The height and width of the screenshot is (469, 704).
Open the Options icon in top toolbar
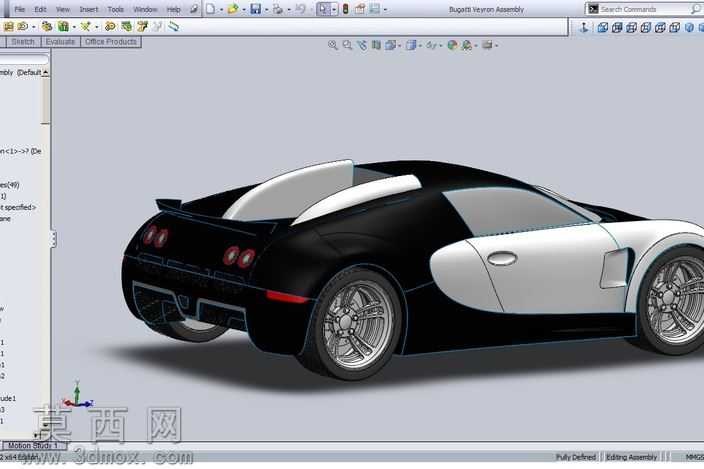pos(375,9)
